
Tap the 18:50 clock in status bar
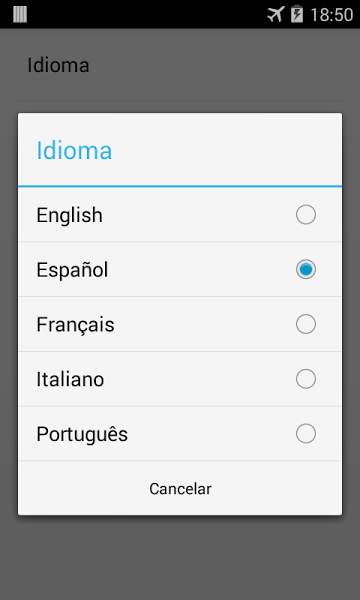[331, 15]
